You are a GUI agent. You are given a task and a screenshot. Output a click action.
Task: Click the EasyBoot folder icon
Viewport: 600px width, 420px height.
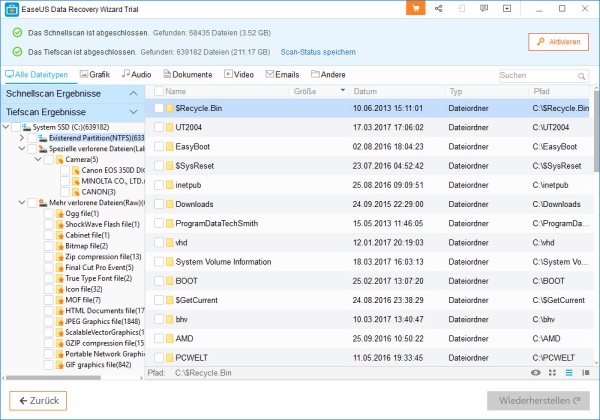pos(170,147)
